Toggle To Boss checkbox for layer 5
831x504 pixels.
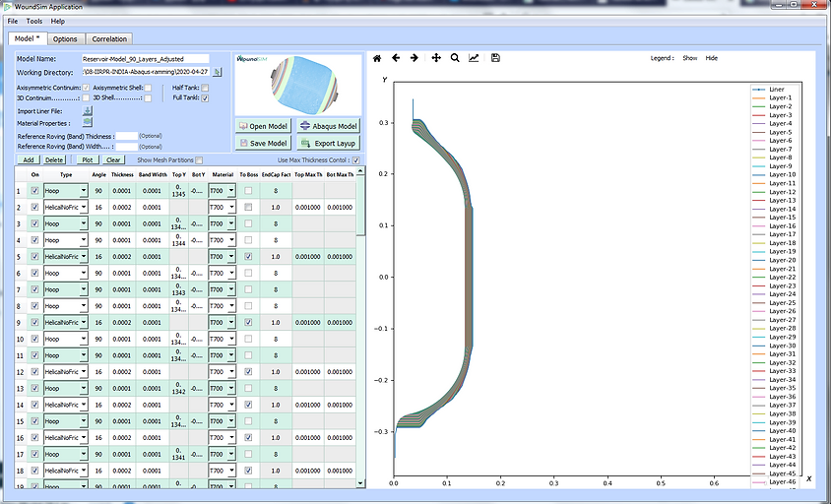248,257
